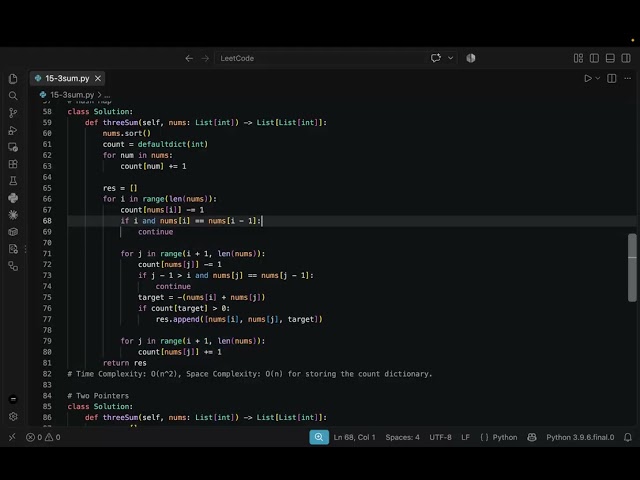This screenshot has height=480, width=640.
Task: Click the Ln 68, Col 1 status item
Action: [x=354, y=437]
